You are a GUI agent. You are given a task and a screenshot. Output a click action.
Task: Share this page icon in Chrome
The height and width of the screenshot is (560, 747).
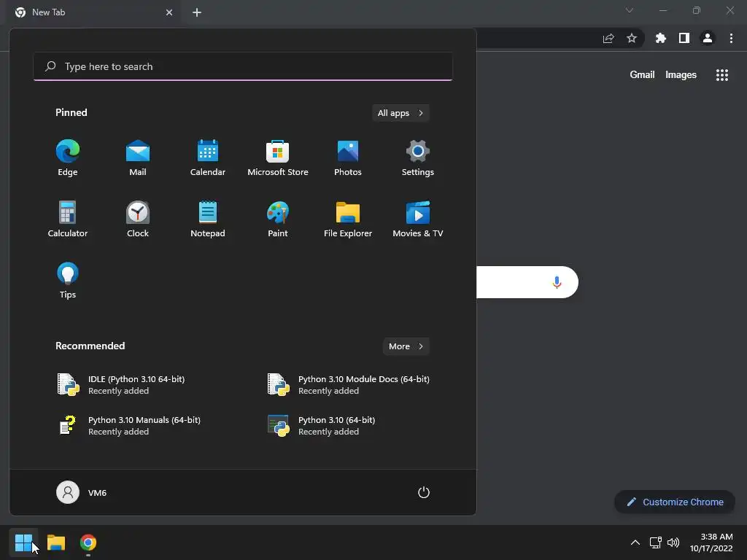608,38
